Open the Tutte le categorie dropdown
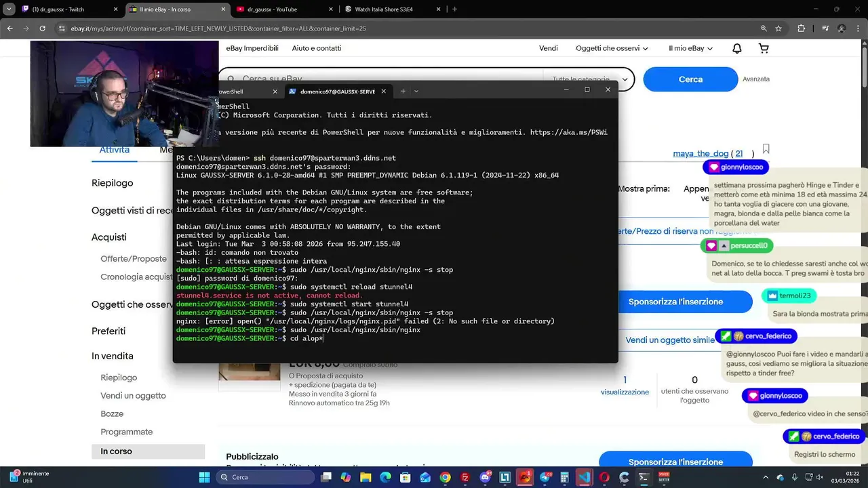The image size is (868, 488). click(589, 79)
